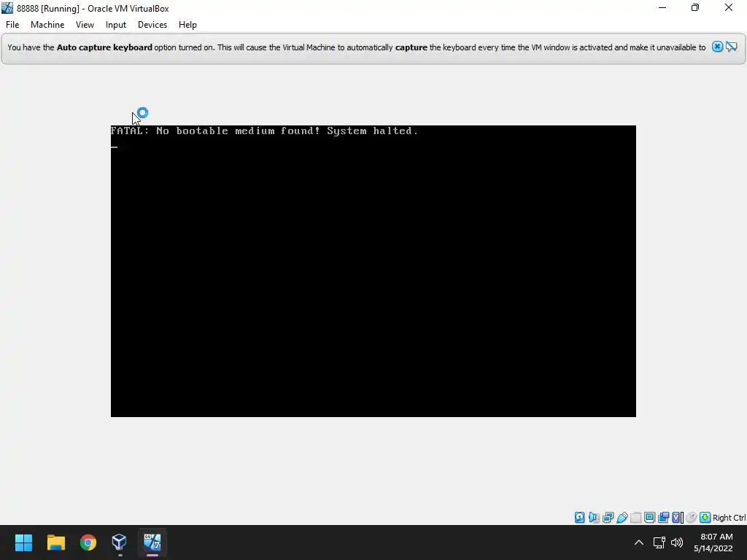Screen dimensions: 747x560
Task: Click the VirtualBox window title bar icon
Action: (x=7, y=8)
